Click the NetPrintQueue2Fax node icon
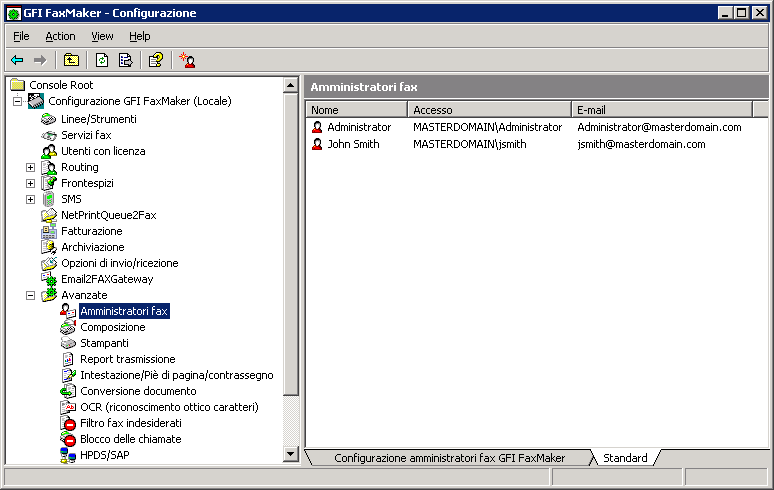 pyautogui.click(x=48, y=215)
